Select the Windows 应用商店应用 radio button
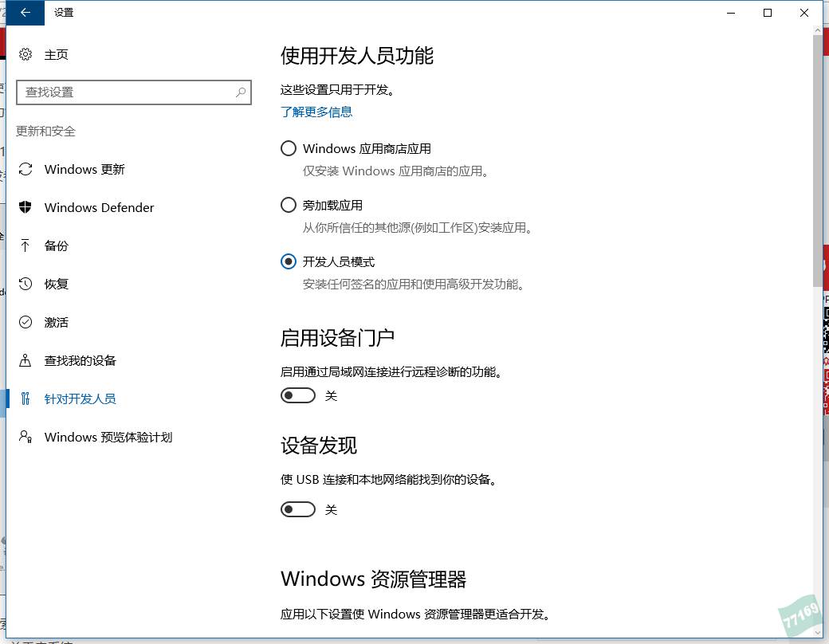The width and height of the screenshot is (829, 644). (x=288, y=148)
